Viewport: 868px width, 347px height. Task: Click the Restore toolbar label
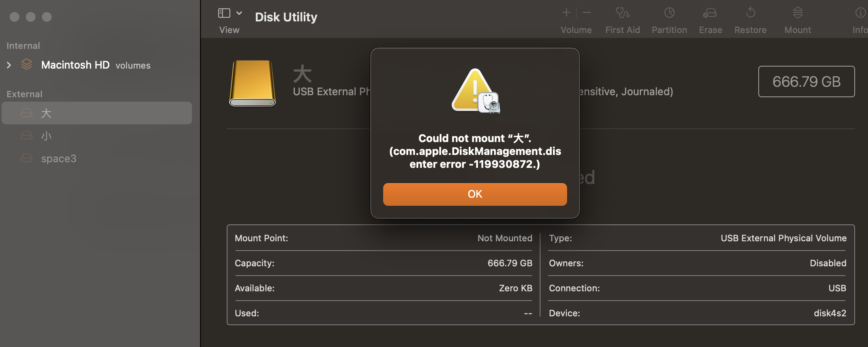[750, 30]
